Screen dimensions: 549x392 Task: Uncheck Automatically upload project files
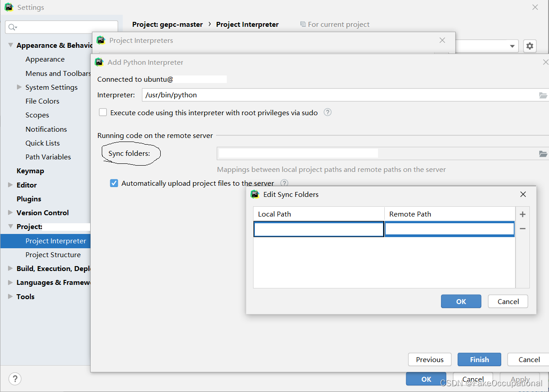click(114, 183)
